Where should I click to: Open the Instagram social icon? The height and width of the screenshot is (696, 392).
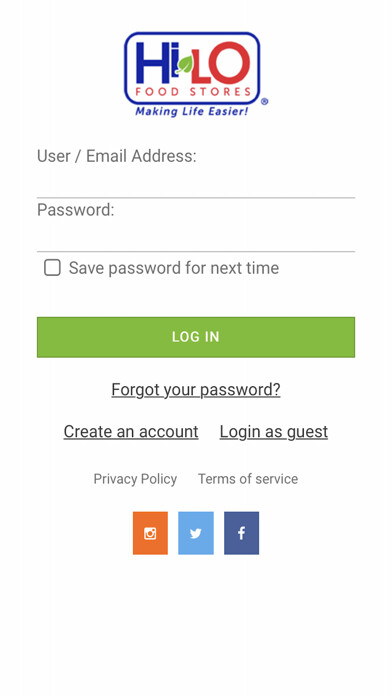click(150, 533)
